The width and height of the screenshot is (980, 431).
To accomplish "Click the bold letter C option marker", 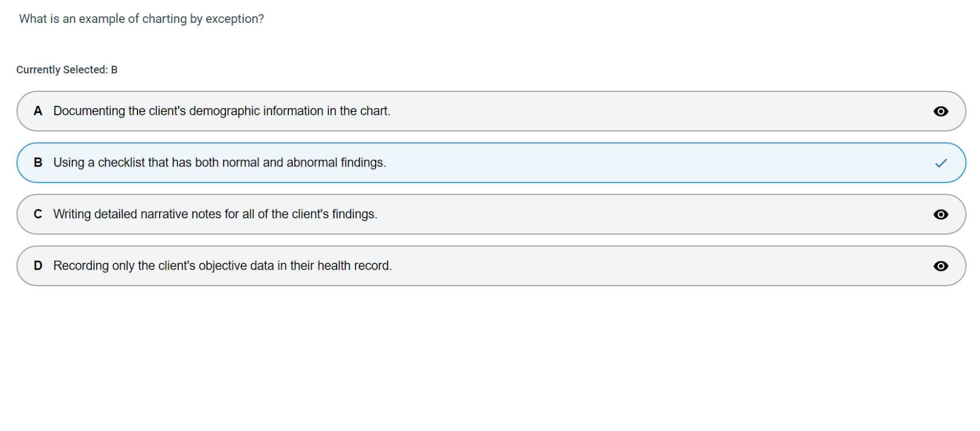I will tap(38, 214).
